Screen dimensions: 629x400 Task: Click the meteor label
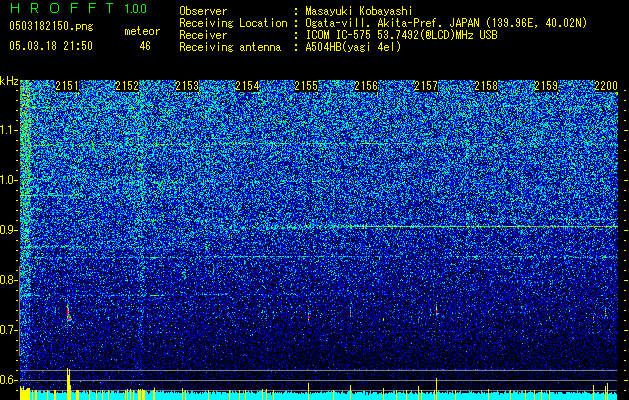142,31
